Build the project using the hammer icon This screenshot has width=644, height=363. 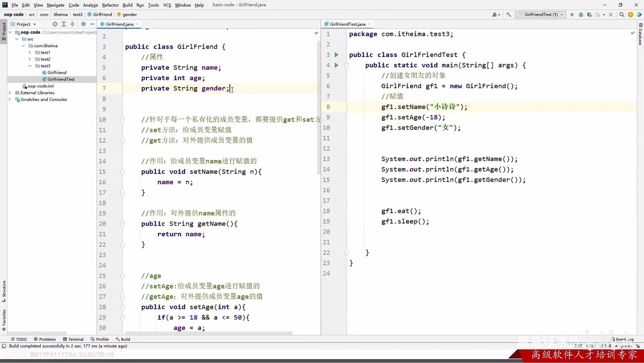(x=508, y=14)
